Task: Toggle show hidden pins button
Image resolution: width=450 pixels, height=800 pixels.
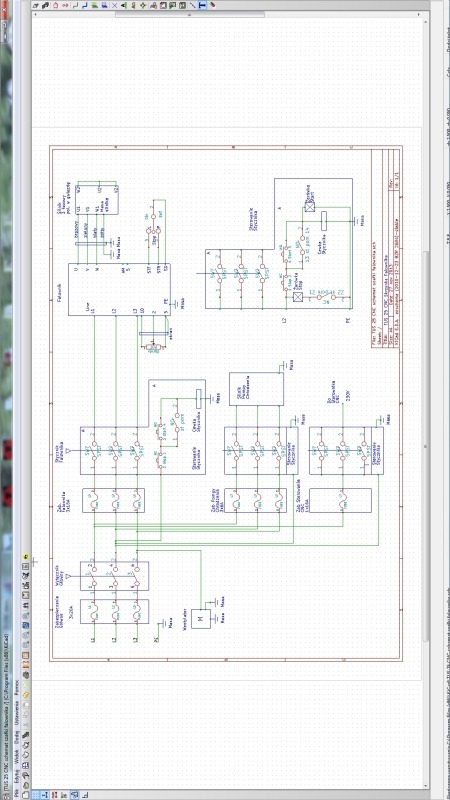Action: 74,795
